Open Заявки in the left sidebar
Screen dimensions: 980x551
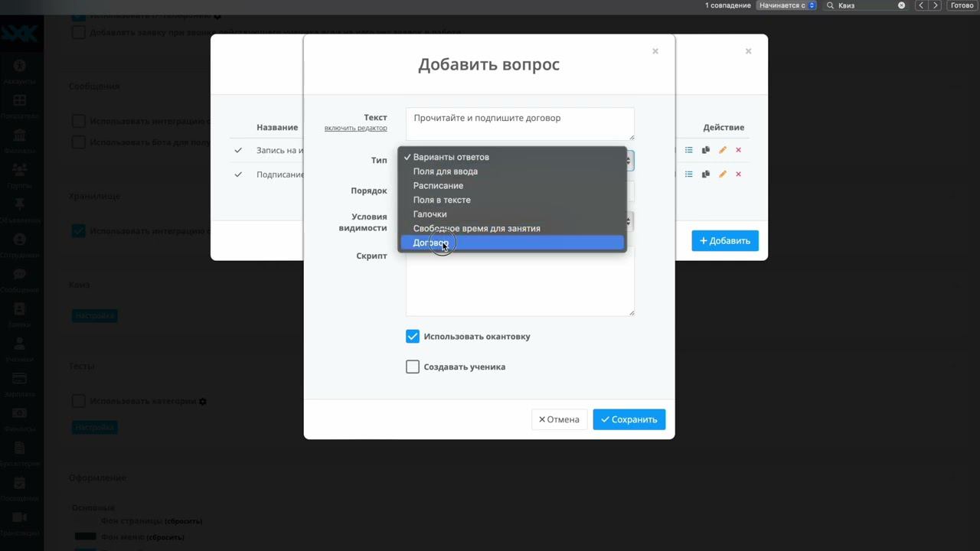pos(20,315)
